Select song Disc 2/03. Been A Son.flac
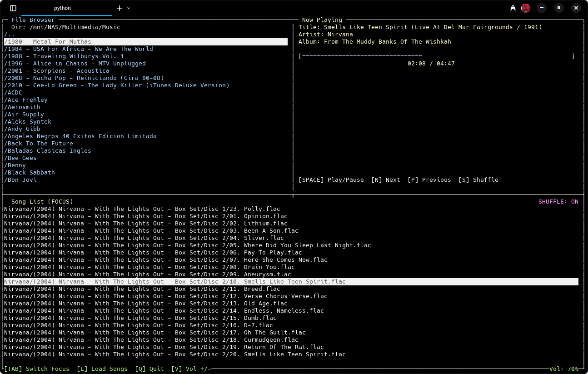Image resolution: width=588 pixels, height=374 pixels. (151, 231)
